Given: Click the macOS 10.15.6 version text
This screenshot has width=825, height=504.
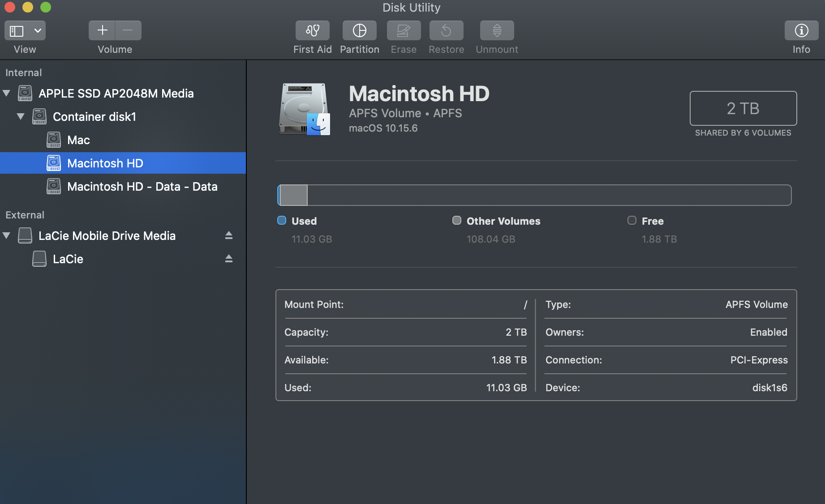Looking at the screenshot, I should (x=383, y=128).
